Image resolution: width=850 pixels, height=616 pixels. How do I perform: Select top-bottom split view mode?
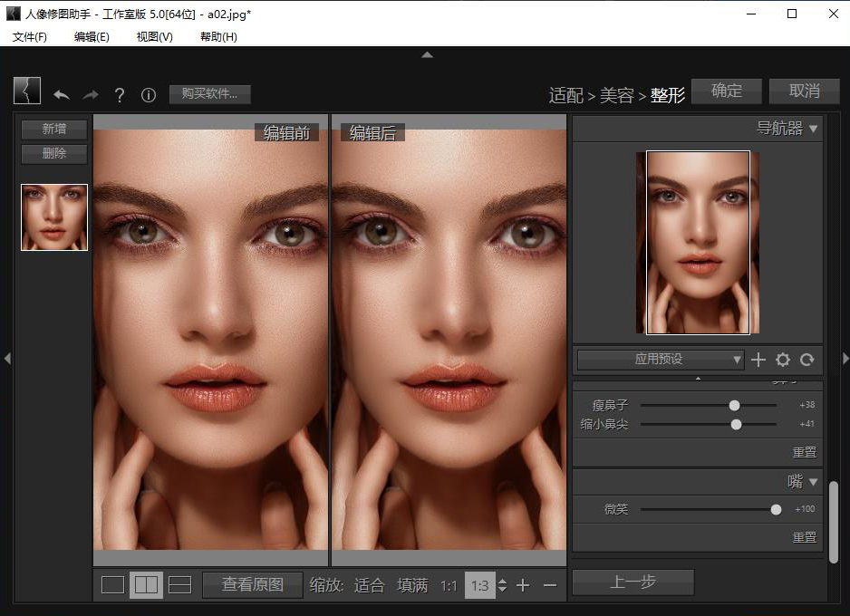(180, 585)
